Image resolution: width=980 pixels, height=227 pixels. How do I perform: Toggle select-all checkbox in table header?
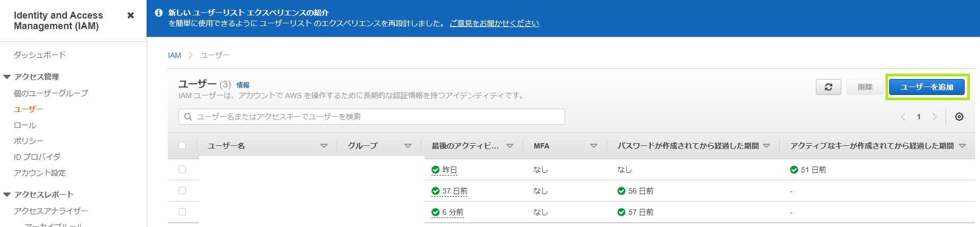(x=182, y=145)
